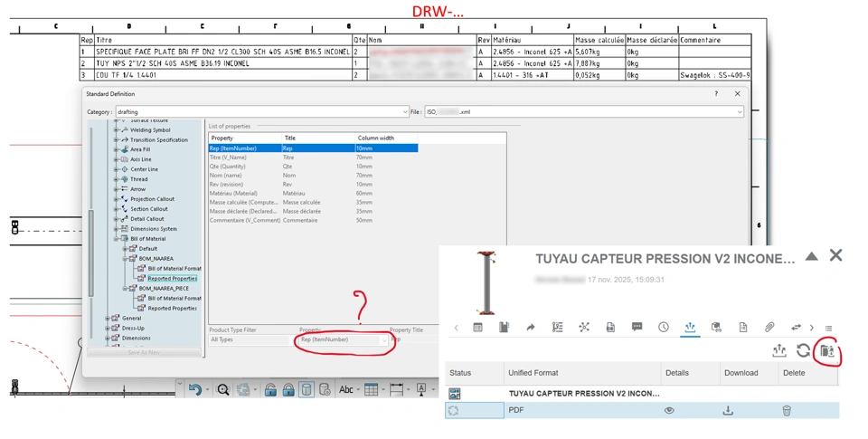This screenshot has width=868, height=439.
Task: Open dropdown arrow next to Abc text tool
Action: click(x=358, y=390)
